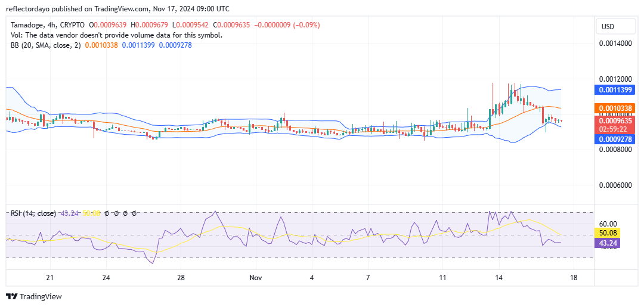Screen dimensions: 644x307
Task: Click the 11 date on time axis
Action: click(442, 278)
